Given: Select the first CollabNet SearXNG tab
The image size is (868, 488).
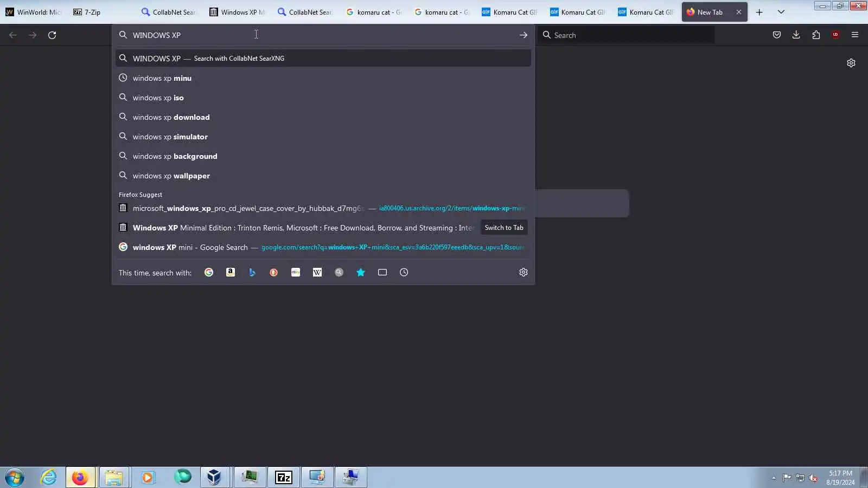Looking at the screenshot, I should click(170, 12).
